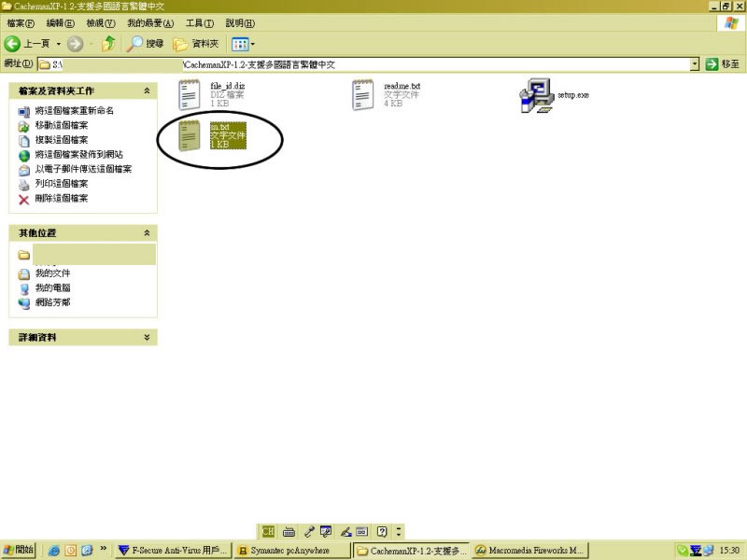Click in the address bar field
This screenshot has height=560, width=747.
[363, 64]
